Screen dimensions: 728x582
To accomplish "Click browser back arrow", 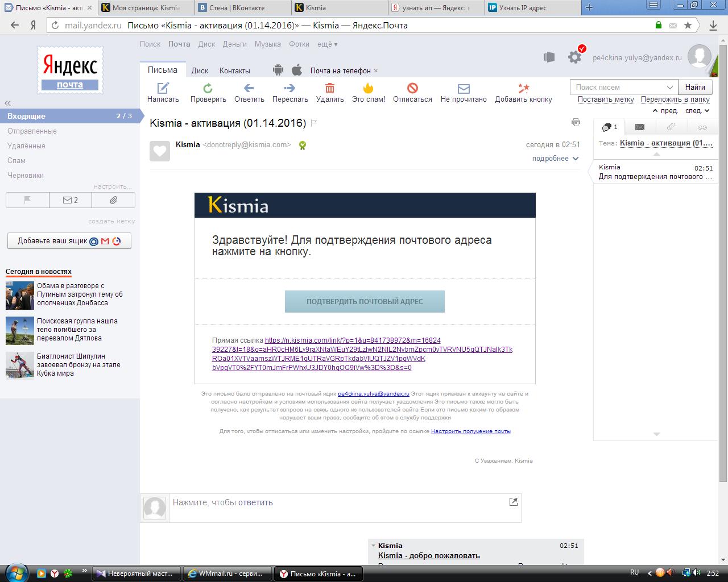I will [x=15, y=25].
